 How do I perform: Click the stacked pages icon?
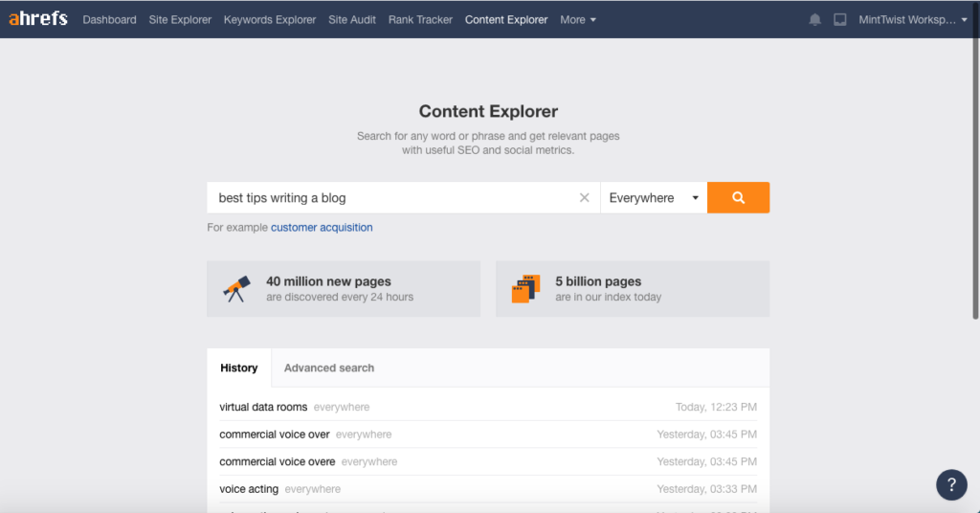pos(525,289)
